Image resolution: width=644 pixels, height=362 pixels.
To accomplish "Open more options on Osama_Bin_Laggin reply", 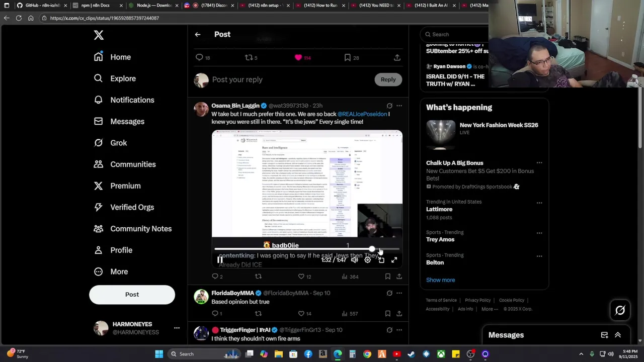I will coord(399,106).
